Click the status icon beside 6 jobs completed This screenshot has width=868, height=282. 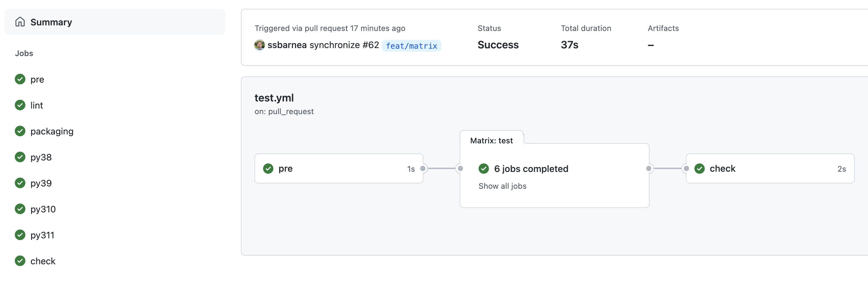click(484, 169)
